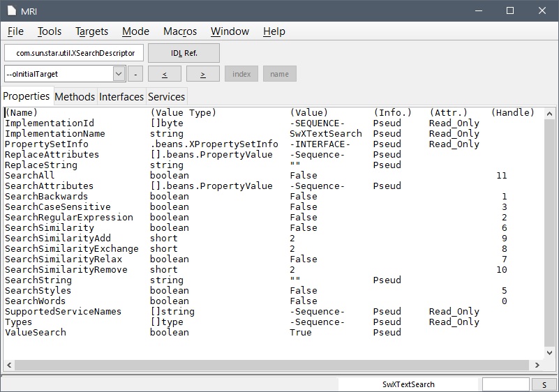Select the ValueSearch property row
This screenshot has height=392, width=559.
tap(274, 332)
